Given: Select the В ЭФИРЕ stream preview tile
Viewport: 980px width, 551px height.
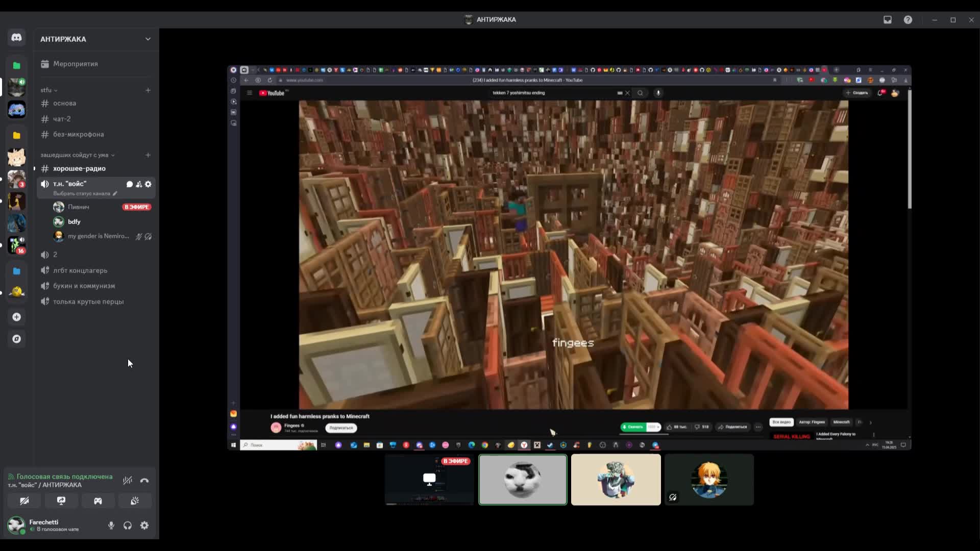Looking at the screenshot, I should point(429,480).
